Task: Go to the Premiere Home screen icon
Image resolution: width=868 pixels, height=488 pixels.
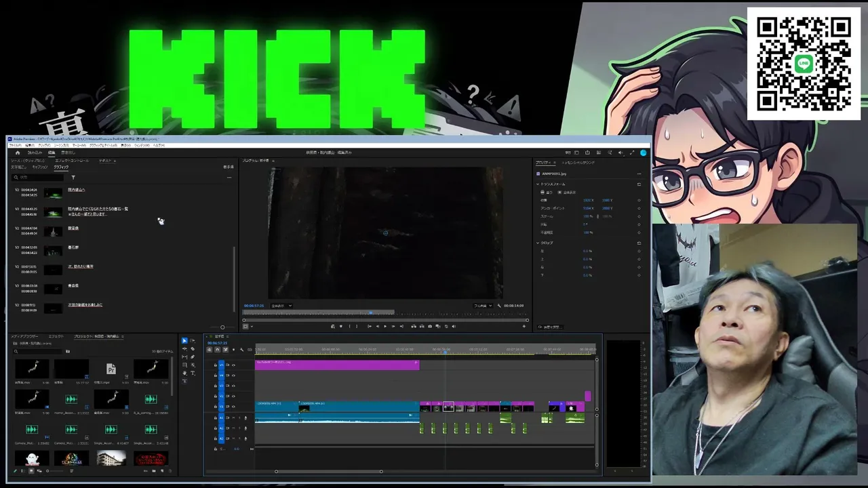Action: tap(18, 152)
